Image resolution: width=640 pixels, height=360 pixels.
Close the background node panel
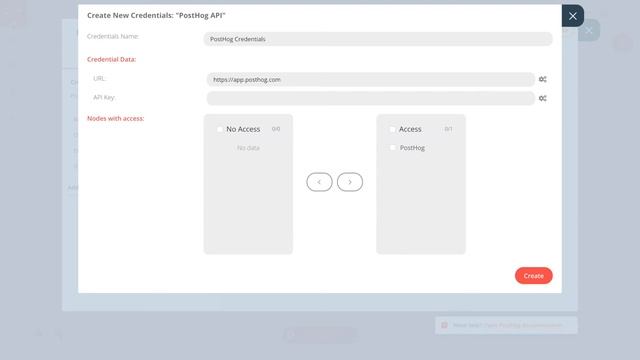tap(589, 30)
